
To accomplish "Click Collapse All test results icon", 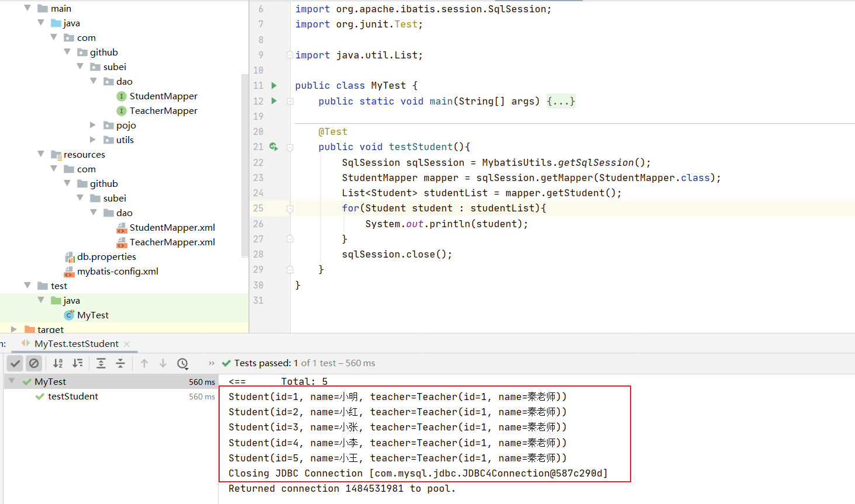I will pyautogui.click(x=120, y=363).
